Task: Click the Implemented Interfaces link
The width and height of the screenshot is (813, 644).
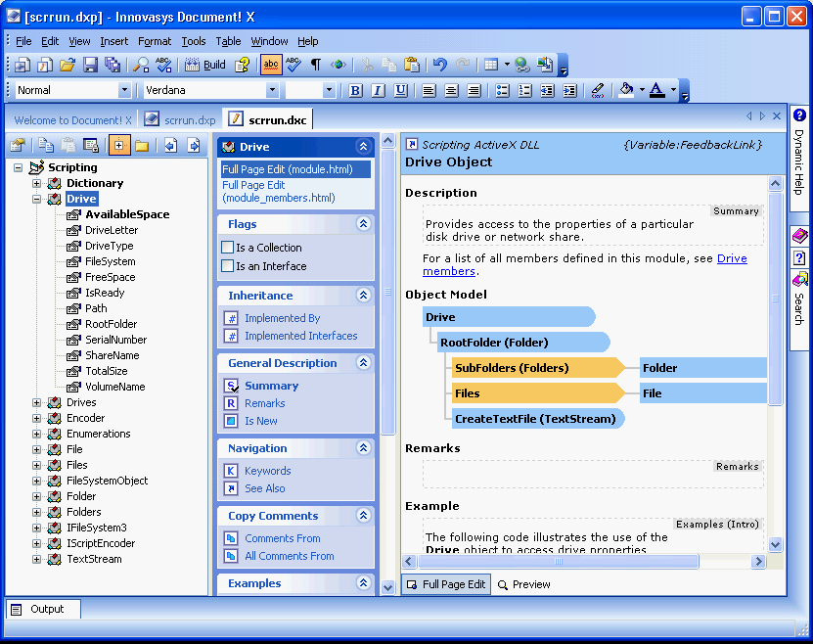Action: point(300,336)
